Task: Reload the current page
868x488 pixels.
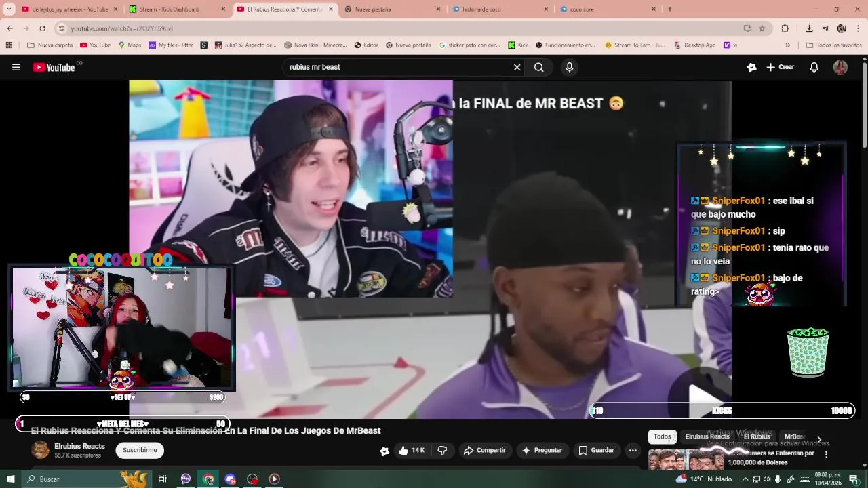Action: (42, 28)
